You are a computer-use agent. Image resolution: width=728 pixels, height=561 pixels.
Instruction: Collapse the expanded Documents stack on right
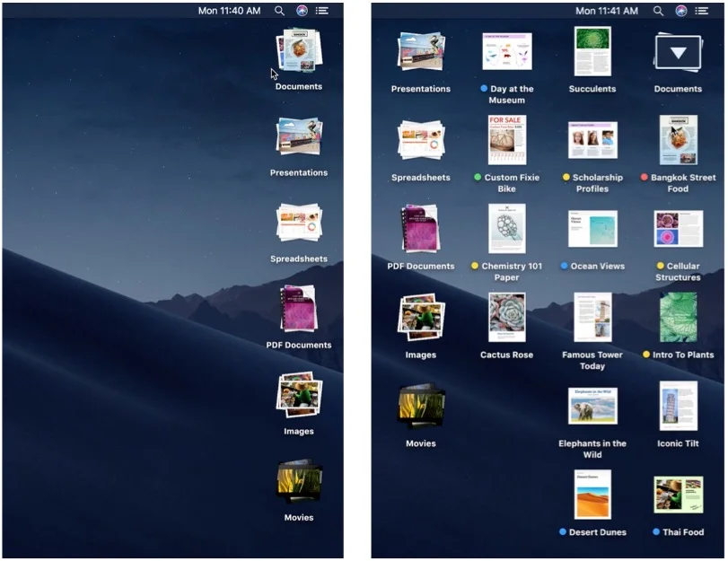[678, 52]
